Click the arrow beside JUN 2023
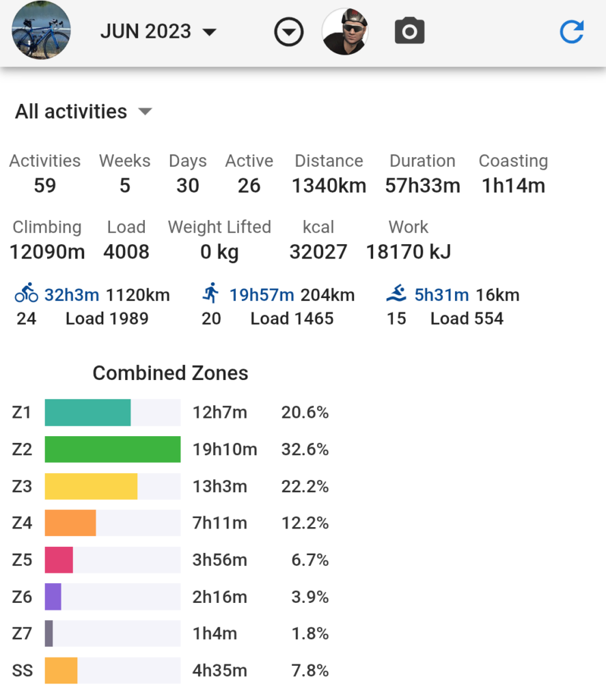The width and height of the screenshot is (606, 700). [x=210, y=32]
